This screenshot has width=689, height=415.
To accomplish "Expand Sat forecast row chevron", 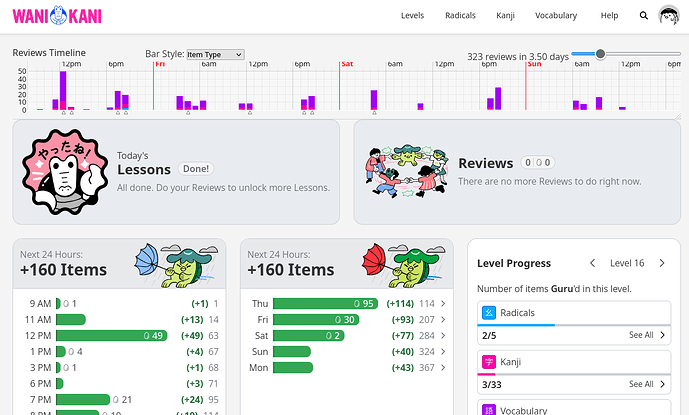I will click(443, 335).
